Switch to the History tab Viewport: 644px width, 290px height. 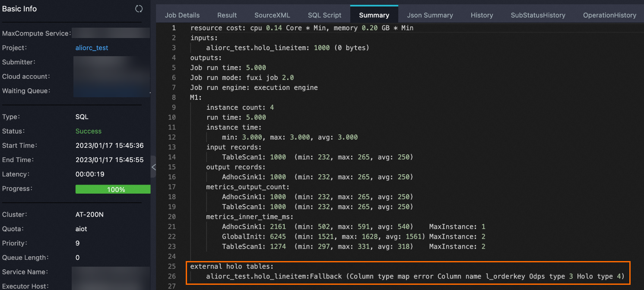(482, 15)
